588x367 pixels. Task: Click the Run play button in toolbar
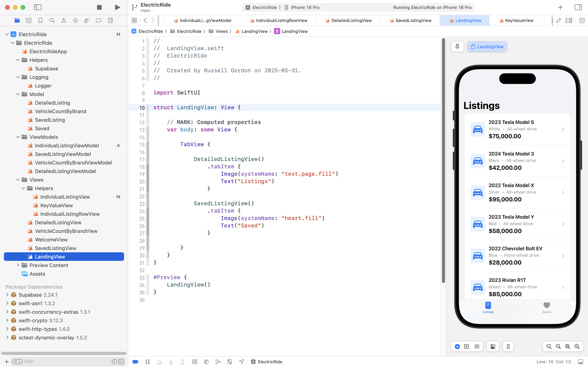click(117, 7)
